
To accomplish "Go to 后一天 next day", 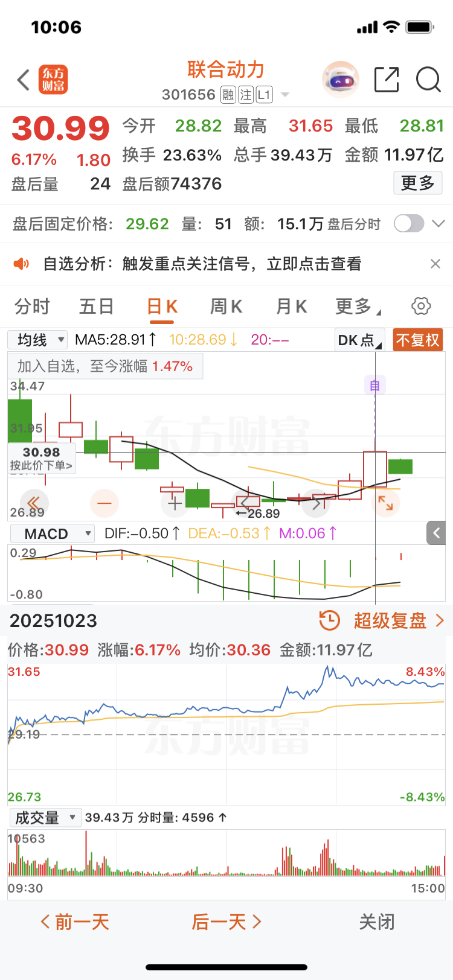I will (x=226, y=921).
